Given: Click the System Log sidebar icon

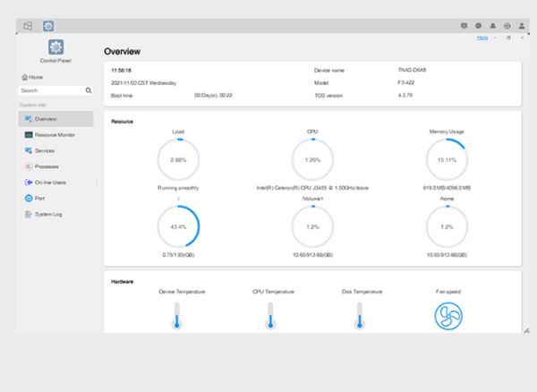Looking at the screenshot, I should (29, 214).
